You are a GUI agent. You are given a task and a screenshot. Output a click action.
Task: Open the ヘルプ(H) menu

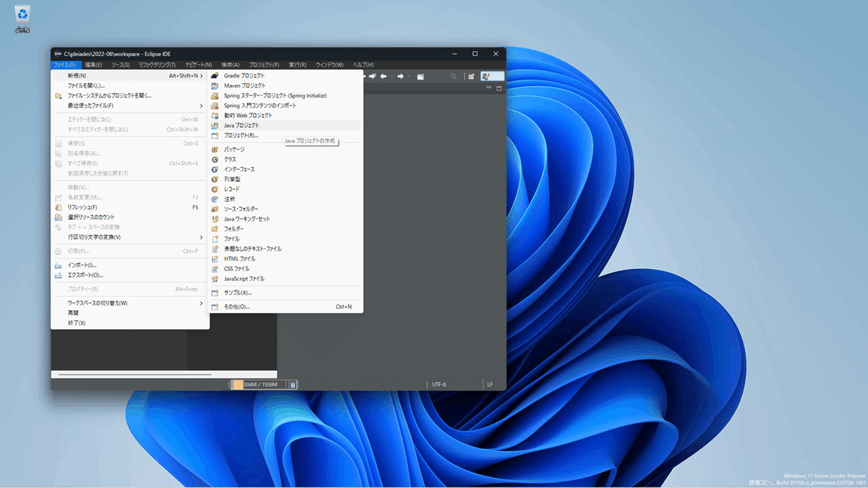click(x=363, y=65)
